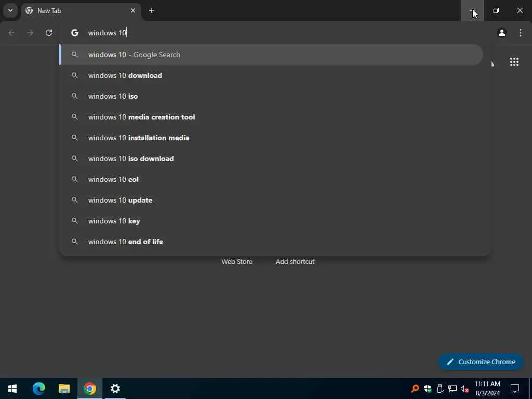Click the safely remove hardware tray icon

pyautogui.click(x=440, y=389)
